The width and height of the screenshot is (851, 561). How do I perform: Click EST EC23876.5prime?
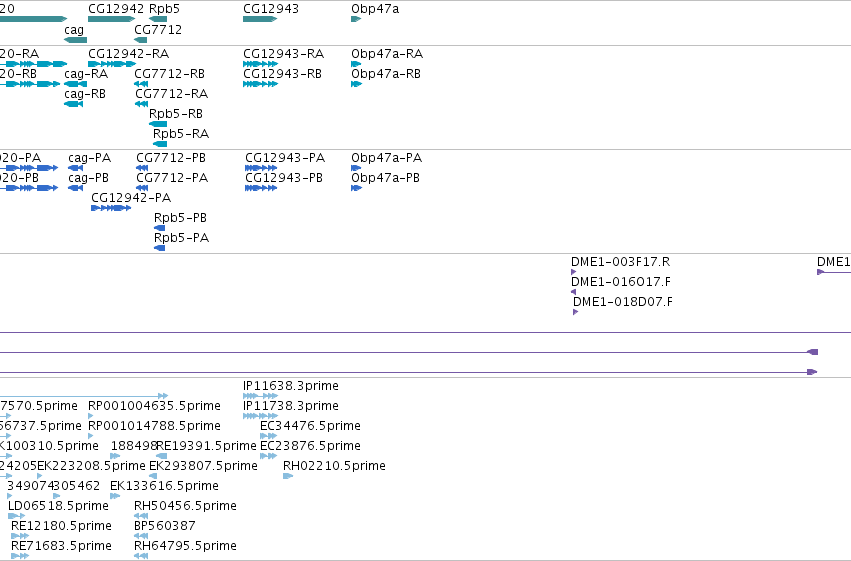click(310, 446)
